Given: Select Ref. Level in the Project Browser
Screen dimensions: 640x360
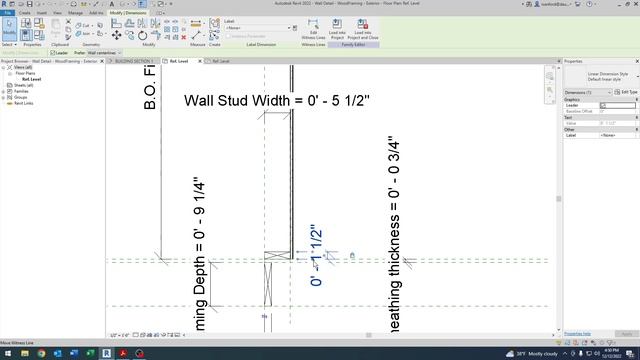Looking at the screenshot, I should [31, 79].
